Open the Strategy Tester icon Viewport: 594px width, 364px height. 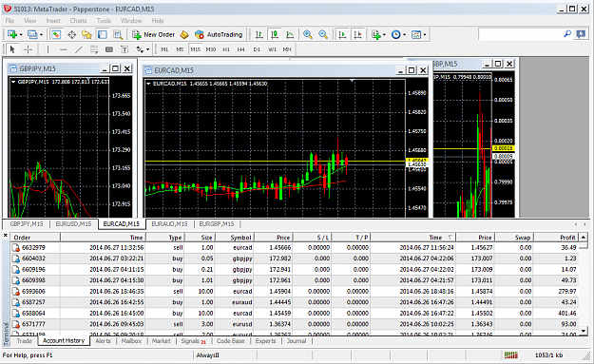click(118, 34)
